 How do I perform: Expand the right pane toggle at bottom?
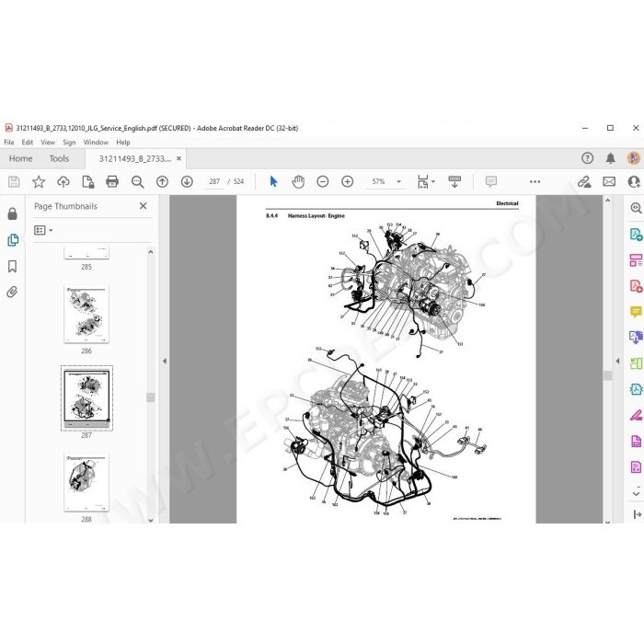coord(637,514)
